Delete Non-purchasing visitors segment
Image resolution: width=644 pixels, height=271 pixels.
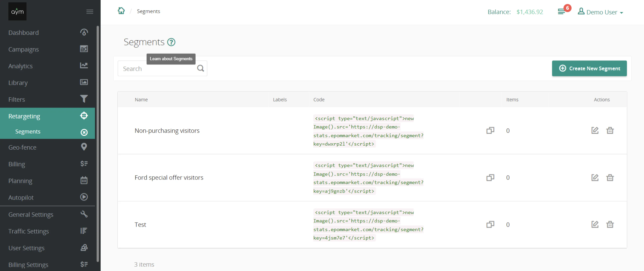pos(610,130)
